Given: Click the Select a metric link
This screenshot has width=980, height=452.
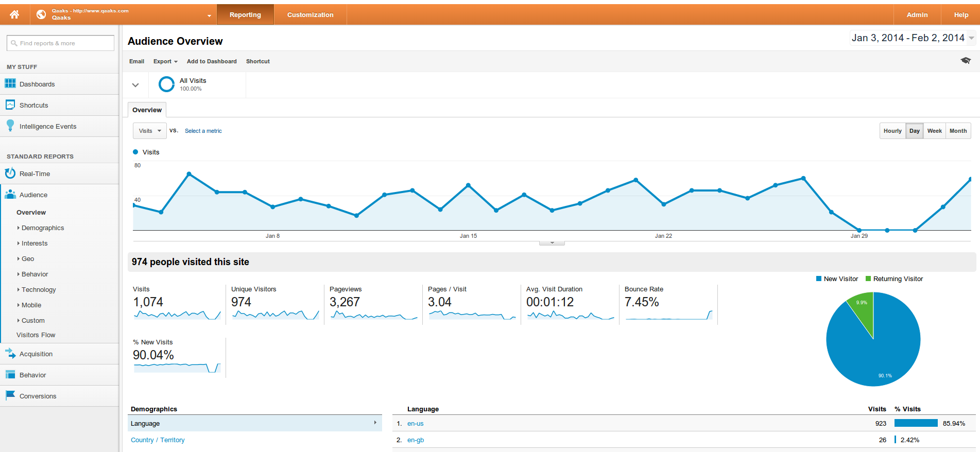Looking at the screenshot, I should point(203,131).
